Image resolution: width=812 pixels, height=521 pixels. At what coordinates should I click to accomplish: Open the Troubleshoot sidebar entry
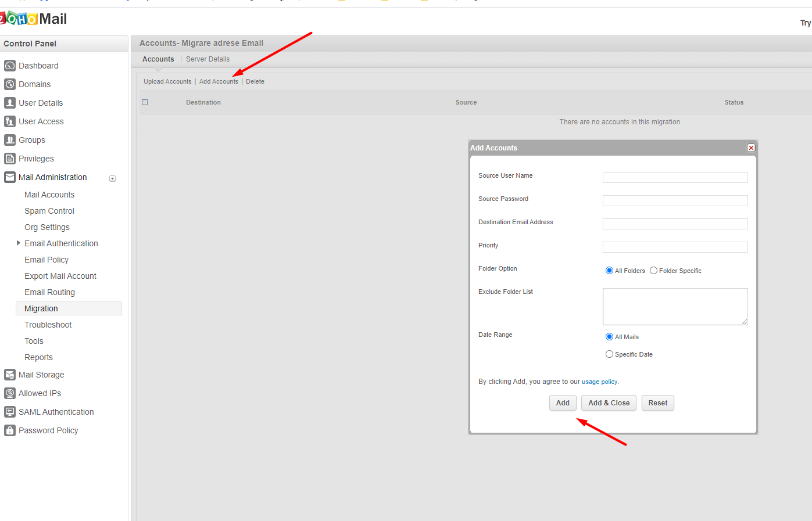(x=48, y=325)
